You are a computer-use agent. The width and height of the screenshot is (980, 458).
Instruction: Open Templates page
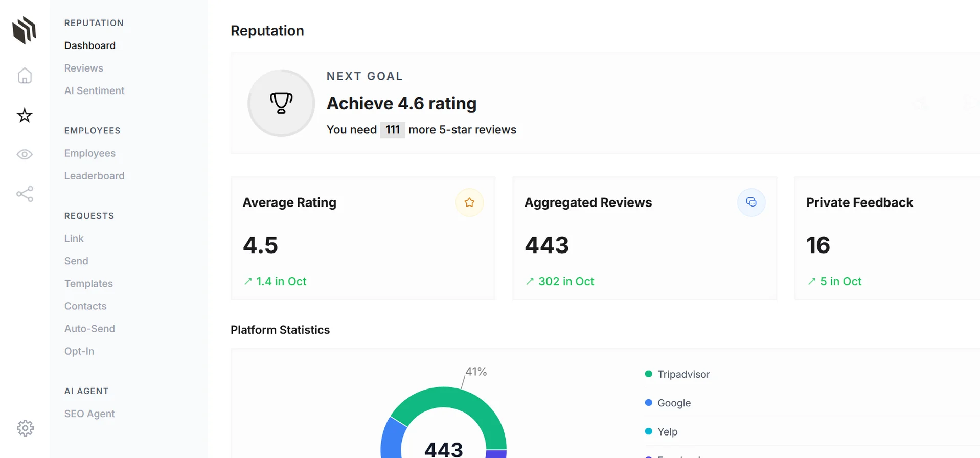(88, 283)
